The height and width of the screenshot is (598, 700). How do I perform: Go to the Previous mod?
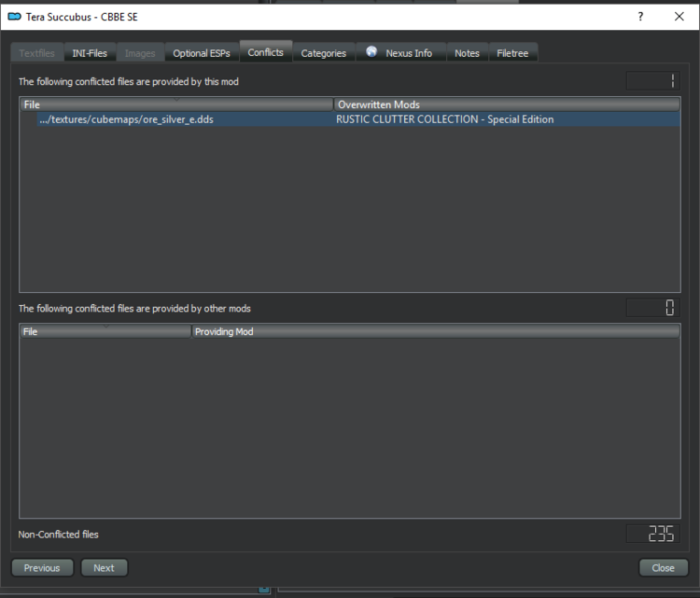[42, 567]
